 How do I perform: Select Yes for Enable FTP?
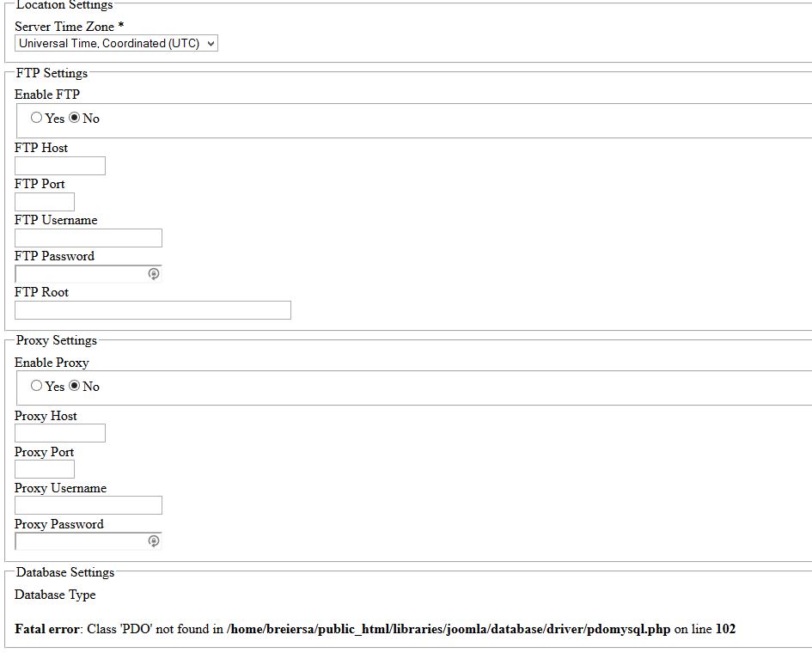pyautogui.click(x=36, y=118)
